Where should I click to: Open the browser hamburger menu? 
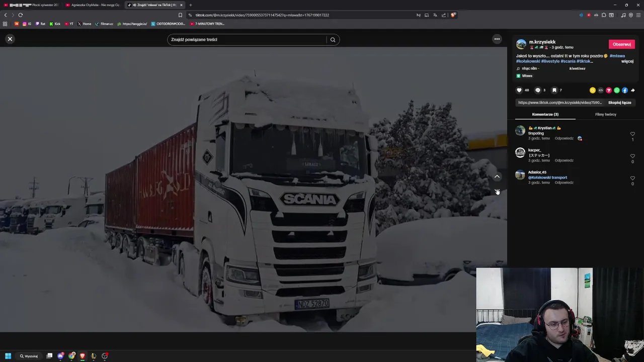point(639,15)
